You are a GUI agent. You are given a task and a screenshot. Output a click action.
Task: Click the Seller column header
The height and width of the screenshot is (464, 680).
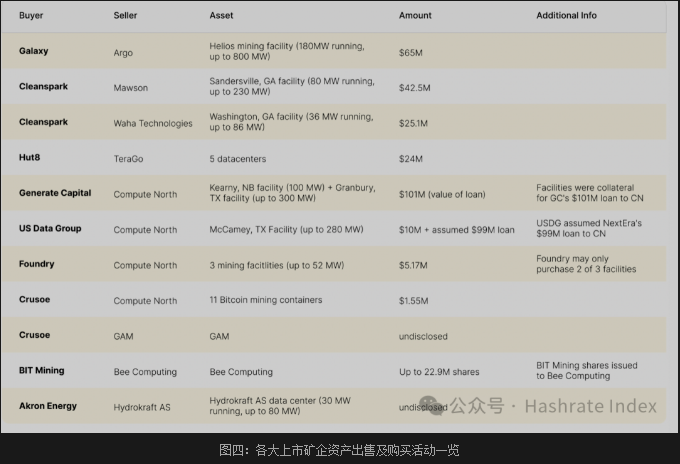(x=125, y=16)
